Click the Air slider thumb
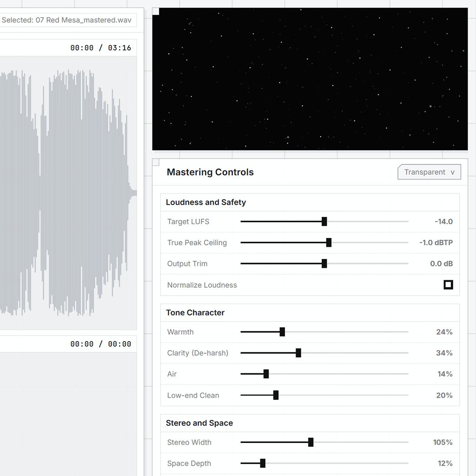This screenshot has height=476, width=476. tap(266, 374)
